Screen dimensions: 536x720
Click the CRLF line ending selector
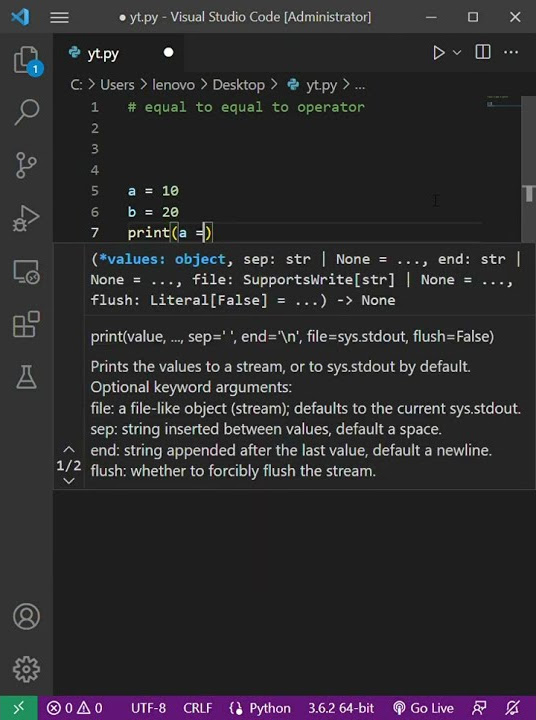pyautogui.click(x=197, y=708)
